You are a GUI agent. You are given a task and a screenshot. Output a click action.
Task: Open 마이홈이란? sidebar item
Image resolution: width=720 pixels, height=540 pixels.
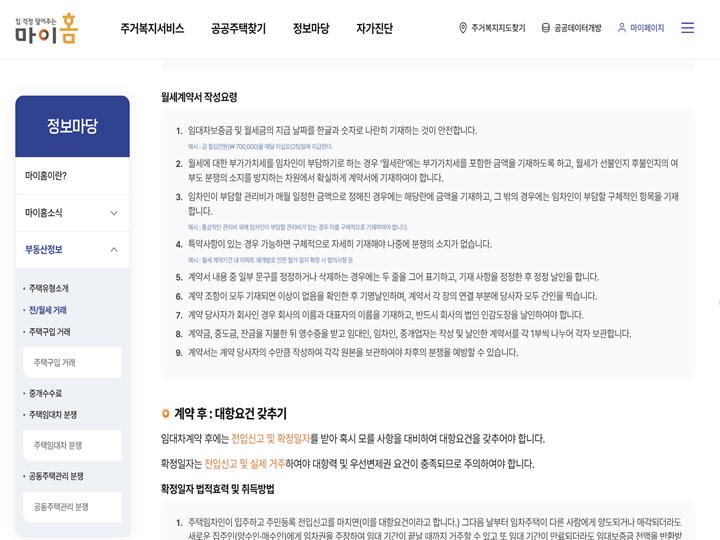(73, 176)
